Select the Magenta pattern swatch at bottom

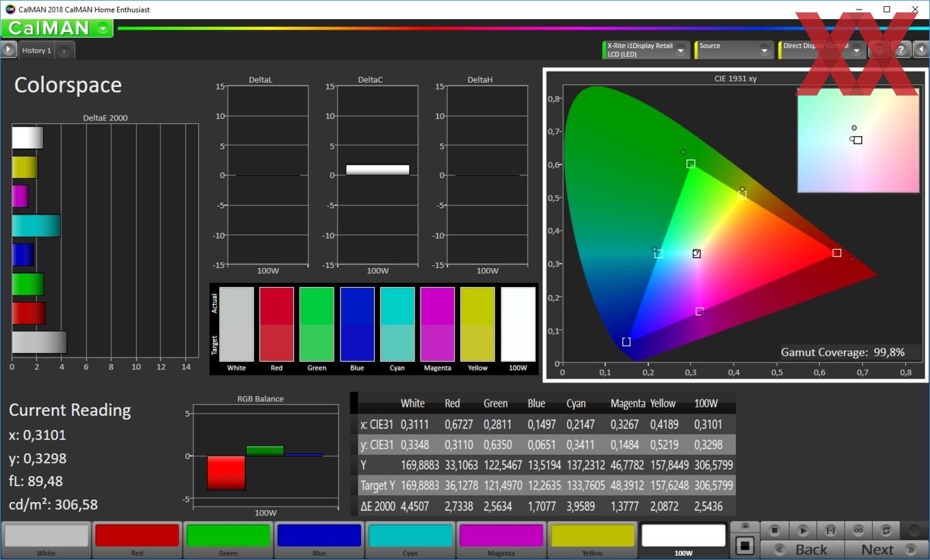501,539
